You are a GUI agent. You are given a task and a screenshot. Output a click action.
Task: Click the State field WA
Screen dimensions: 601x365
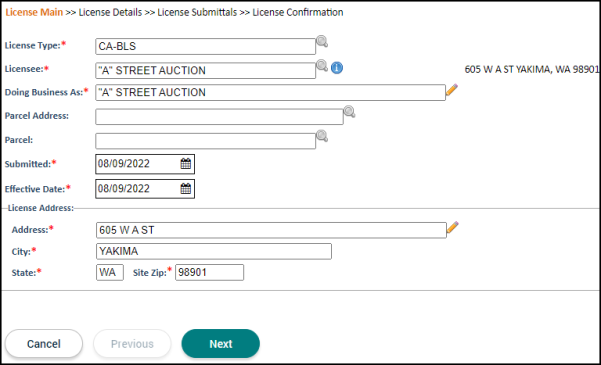[x=110, y=273]
